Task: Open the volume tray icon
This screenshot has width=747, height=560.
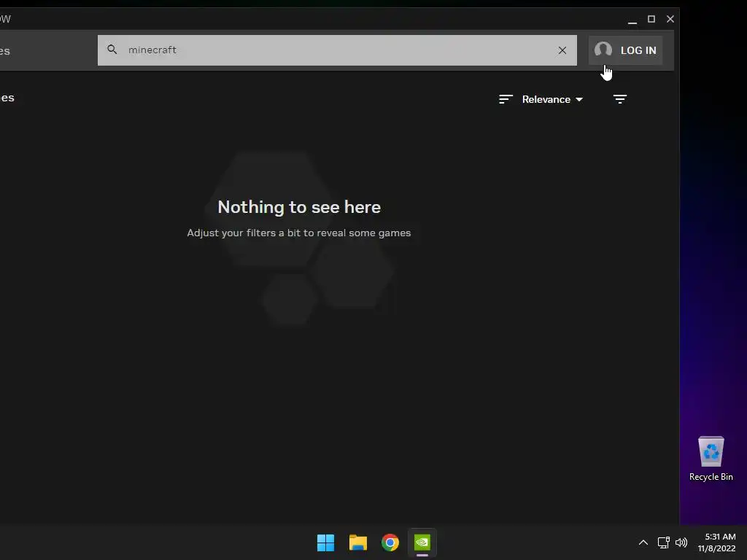Action: 681,542
